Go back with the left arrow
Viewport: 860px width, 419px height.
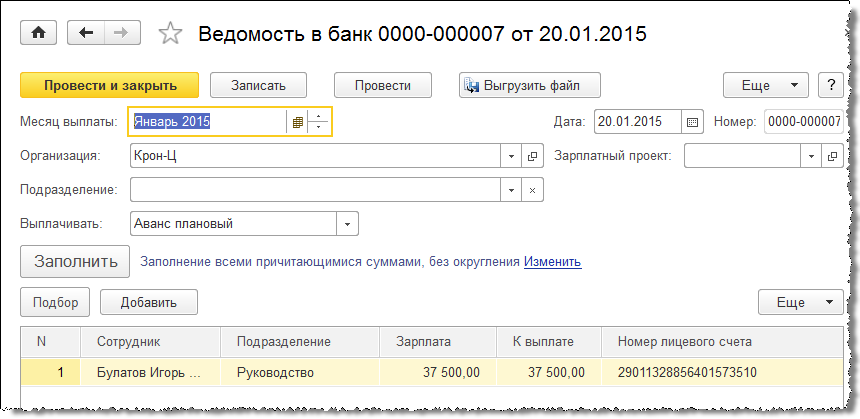86,33
